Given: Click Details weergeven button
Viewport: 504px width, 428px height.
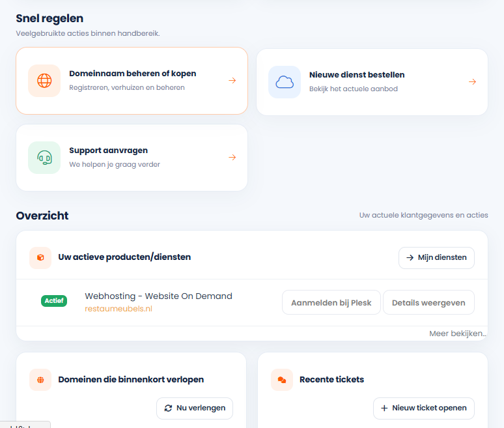Looking at the screenshot, I should [x=428, y=302].
